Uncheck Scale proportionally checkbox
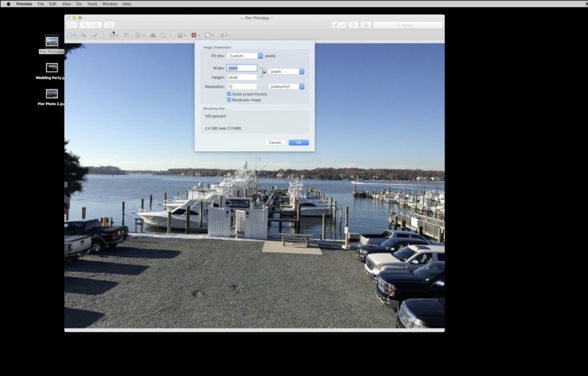The width and height of the screenshot is (588, 376). [x=229, y=94]
